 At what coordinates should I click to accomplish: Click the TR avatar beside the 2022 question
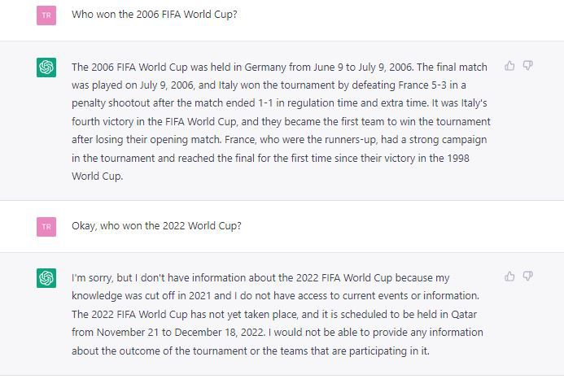[x=46, y=226]
